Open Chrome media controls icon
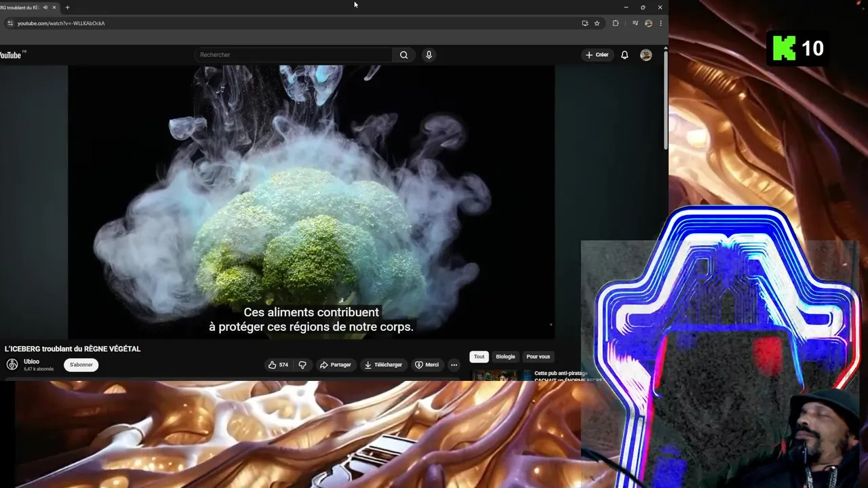 (x=635, y=23)
